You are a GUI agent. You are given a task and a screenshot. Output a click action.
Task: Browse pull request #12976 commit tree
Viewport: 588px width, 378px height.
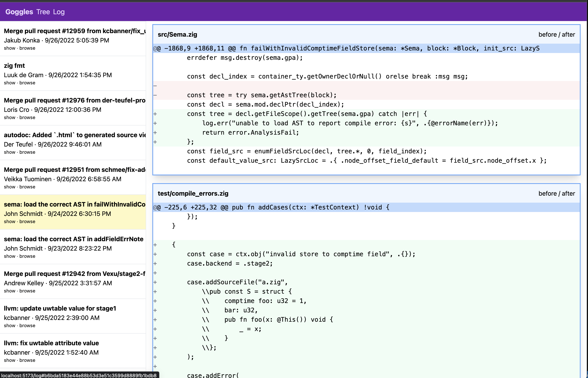tap(27, 117)
